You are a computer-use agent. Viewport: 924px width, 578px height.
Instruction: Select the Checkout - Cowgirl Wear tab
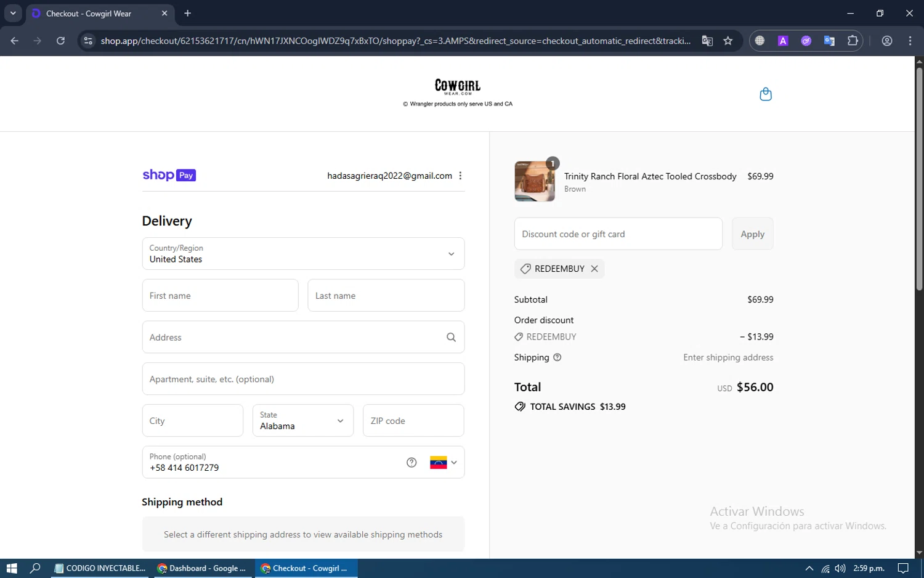click(100, 14)
